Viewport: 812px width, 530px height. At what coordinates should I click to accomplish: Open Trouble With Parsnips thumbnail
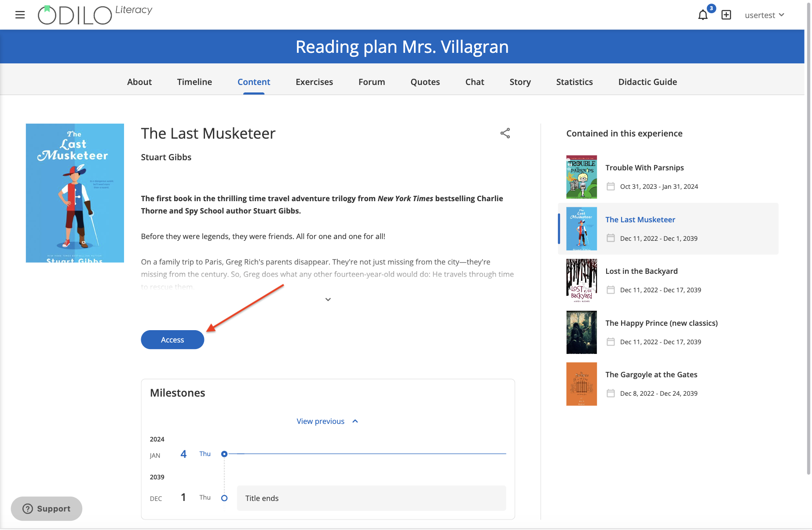pos(582,177)
